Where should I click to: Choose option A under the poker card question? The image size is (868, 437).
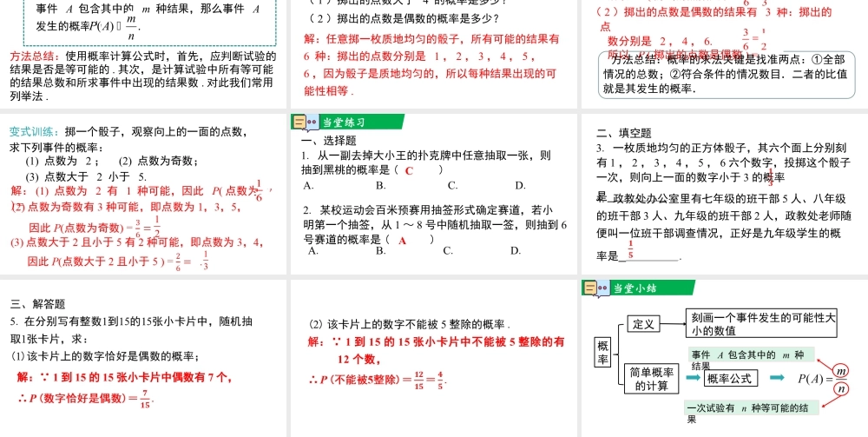308,185
